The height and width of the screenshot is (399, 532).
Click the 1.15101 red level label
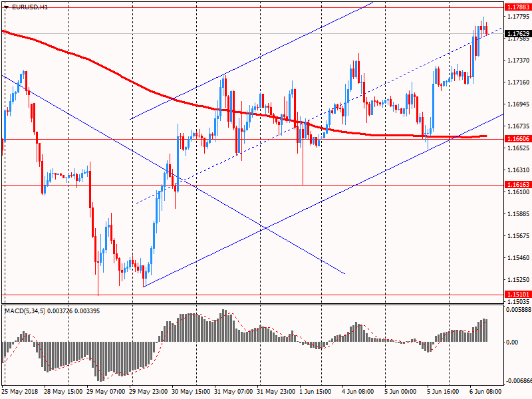[518, 294]
